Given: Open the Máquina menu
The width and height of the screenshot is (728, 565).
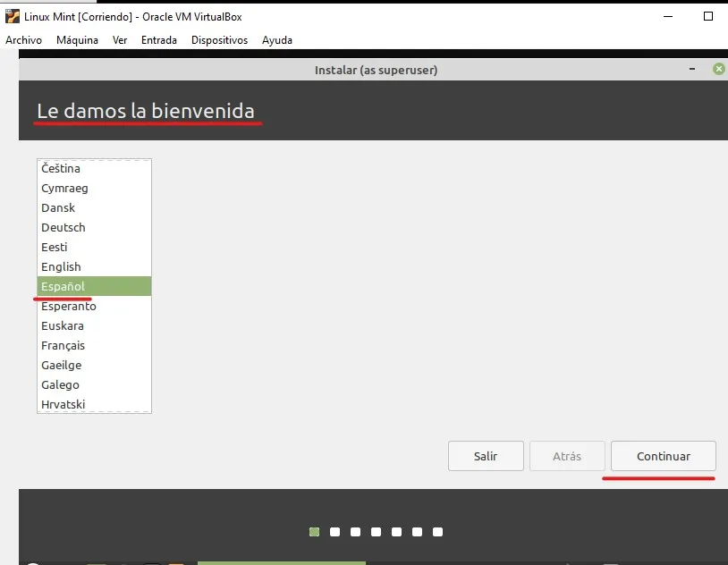Looking at the screenshot, I should tap(77, 39).
